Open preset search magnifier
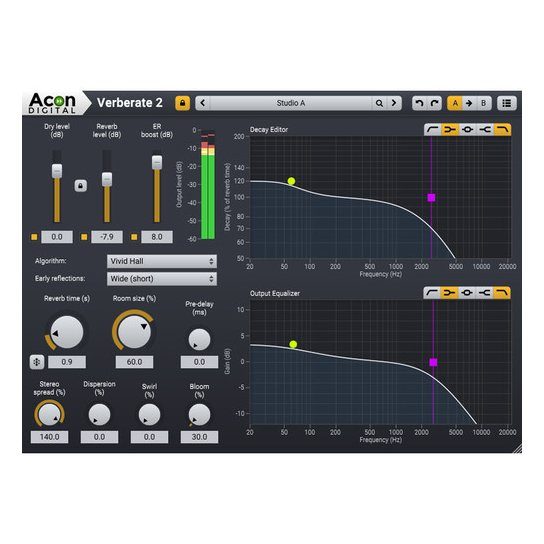This screenshot has height=544, width=544. click(x=379, y=103)
